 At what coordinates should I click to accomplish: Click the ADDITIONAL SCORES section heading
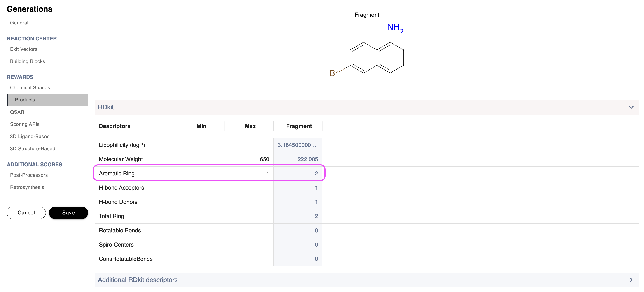pyautogui.click(x=35, y=165)
